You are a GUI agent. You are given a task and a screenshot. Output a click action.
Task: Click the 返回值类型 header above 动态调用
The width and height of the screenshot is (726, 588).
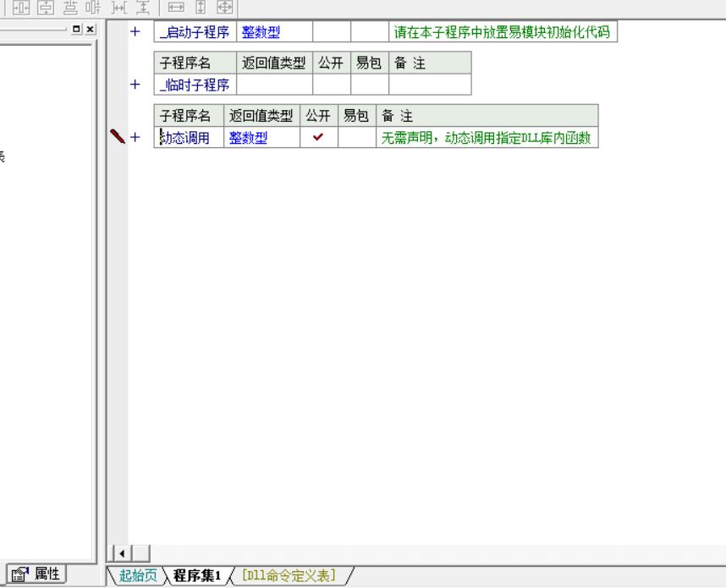pos(262,116)
